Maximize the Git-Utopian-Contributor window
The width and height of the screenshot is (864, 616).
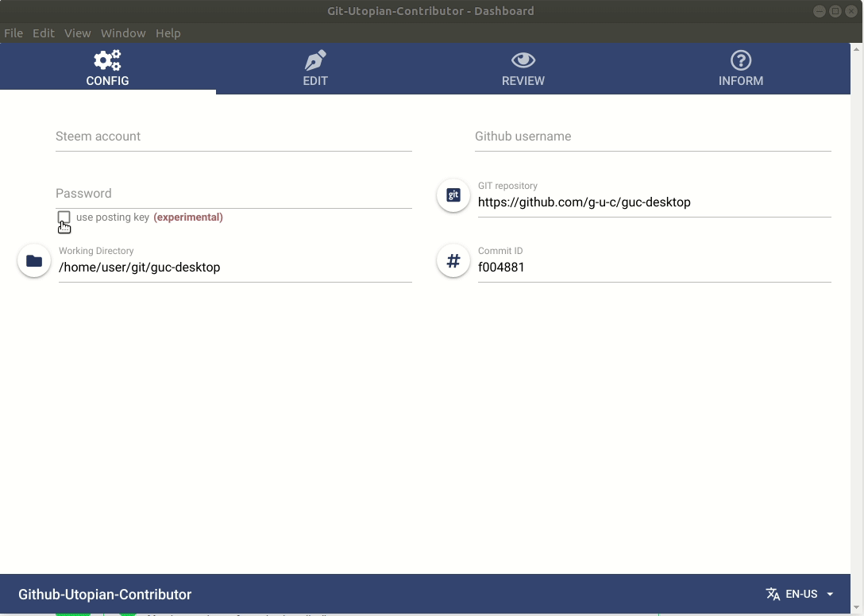pyautogui.click(x=835, y=11)
